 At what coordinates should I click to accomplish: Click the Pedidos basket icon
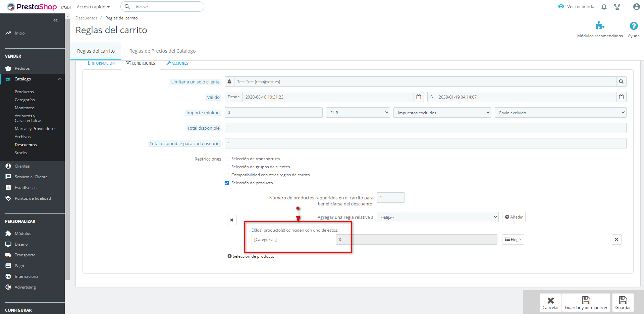[8, 68]
